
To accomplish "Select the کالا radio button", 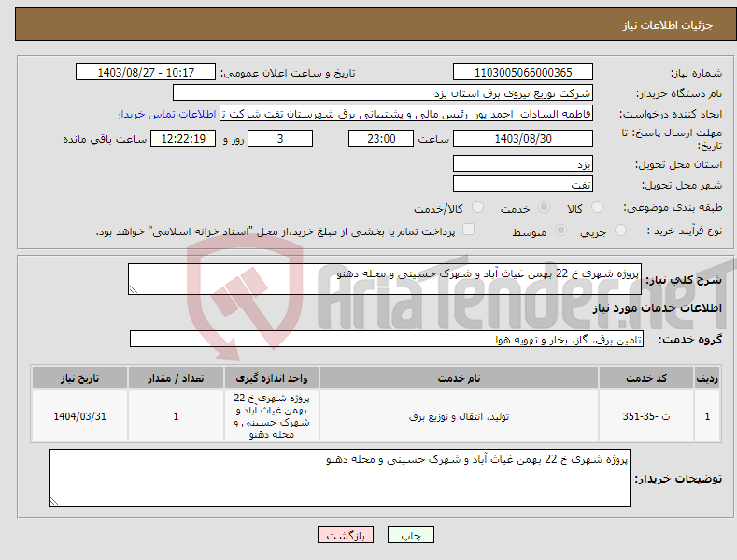I will click(x=598, y=206).
